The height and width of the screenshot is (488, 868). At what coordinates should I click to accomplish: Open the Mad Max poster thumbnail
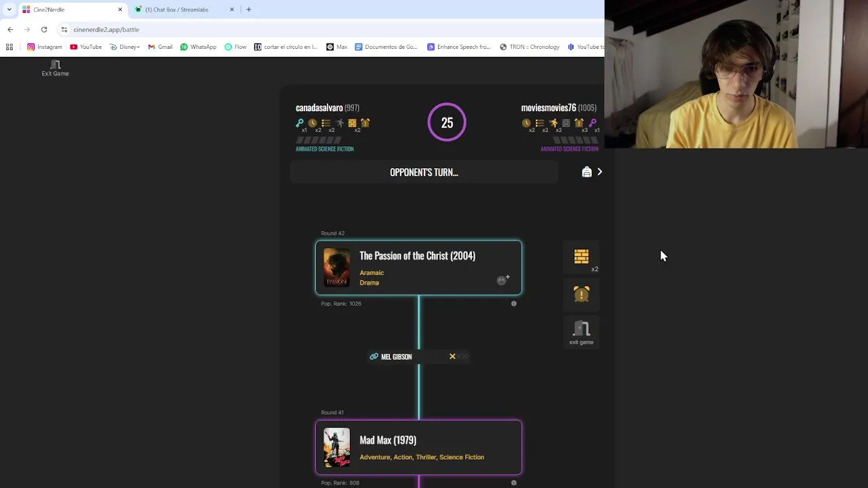(x=337, y=447)
